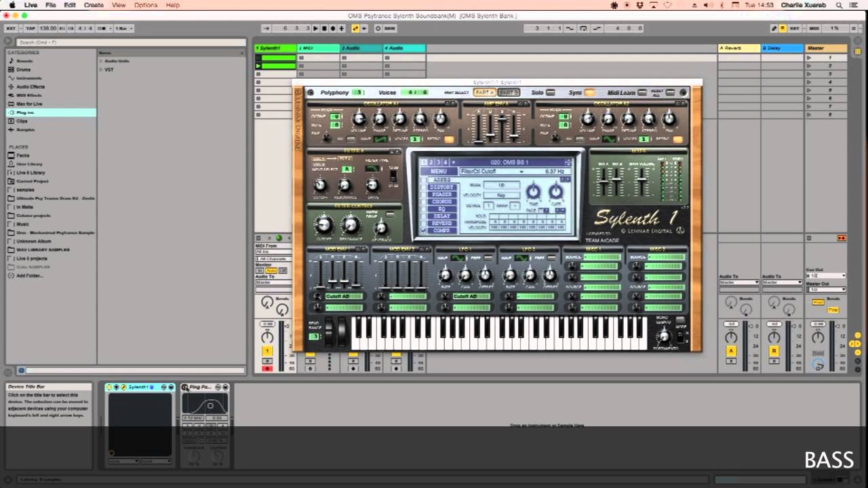868x488 pixels.
Task: Open the MIDI From input dropdown
Action: tap(273, 252)
